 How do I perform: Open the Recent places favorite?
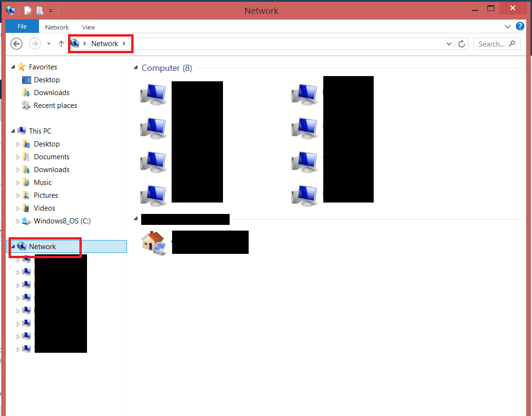(55, 106)
